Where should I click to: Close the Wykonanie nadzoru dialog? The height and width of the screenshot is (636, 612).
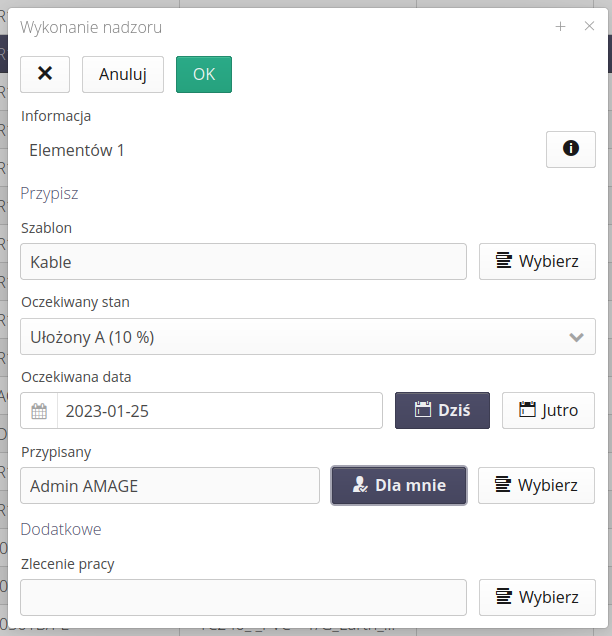click(x=589, y=27)
